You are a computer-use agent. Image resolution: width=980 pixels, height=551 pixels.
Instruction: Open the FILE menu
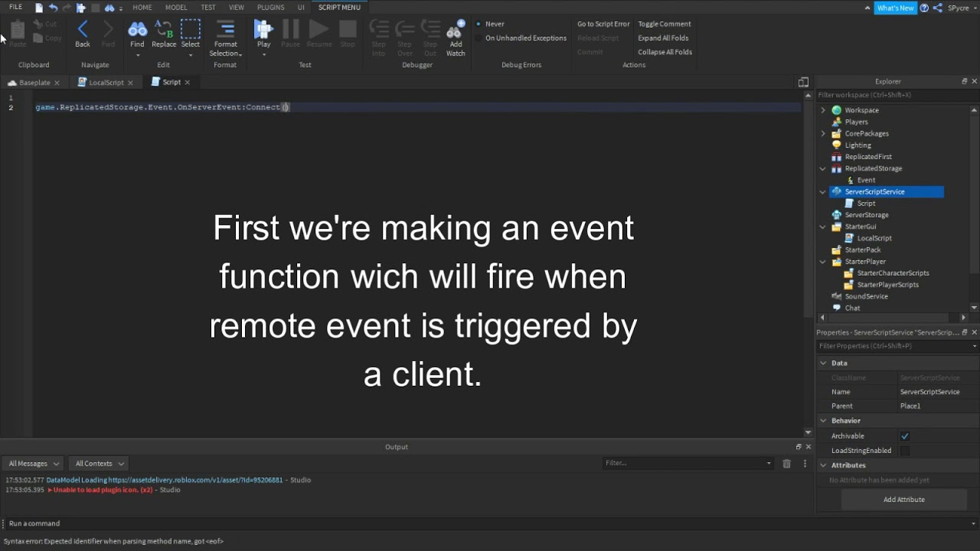pos(15,7)
